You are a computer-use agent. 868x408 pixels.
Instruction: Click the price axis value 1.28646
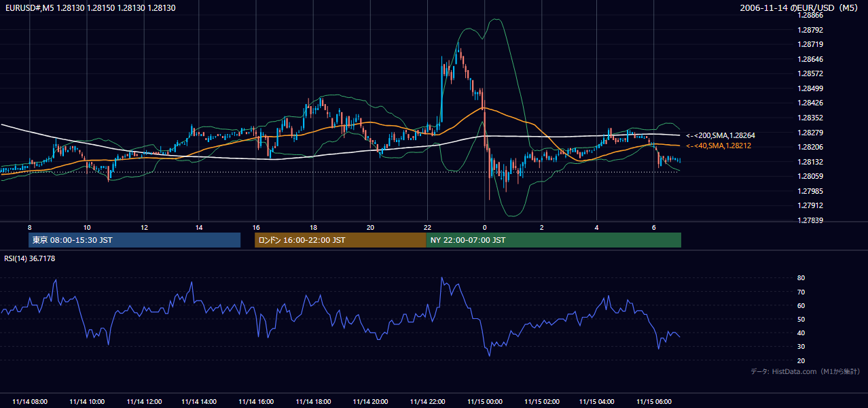pos(810,59)
